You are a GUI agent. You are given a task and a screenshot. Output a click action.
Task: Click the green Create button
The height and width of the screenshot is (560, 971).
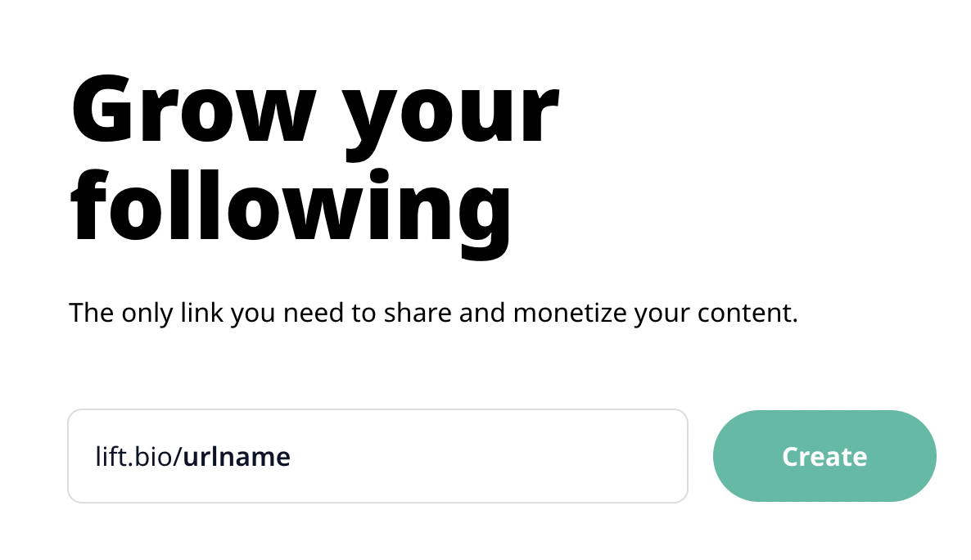click(x=824, y=456)
